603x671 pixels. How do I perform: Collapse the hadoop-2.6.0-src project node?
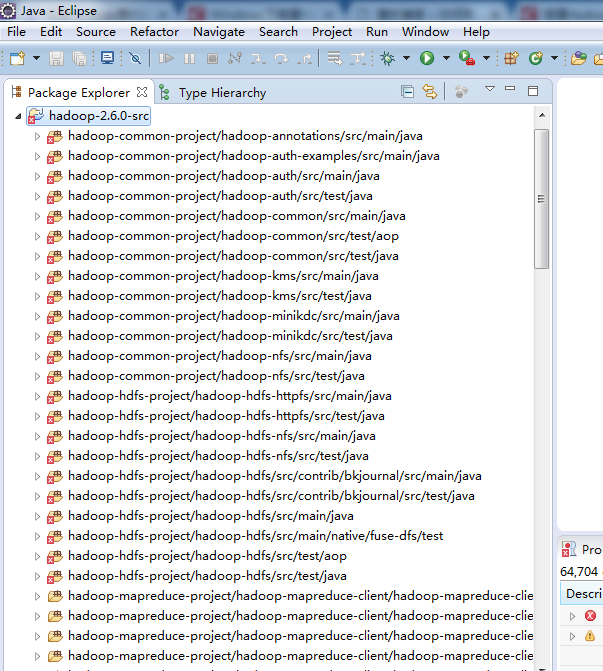(x=18, y=116)
